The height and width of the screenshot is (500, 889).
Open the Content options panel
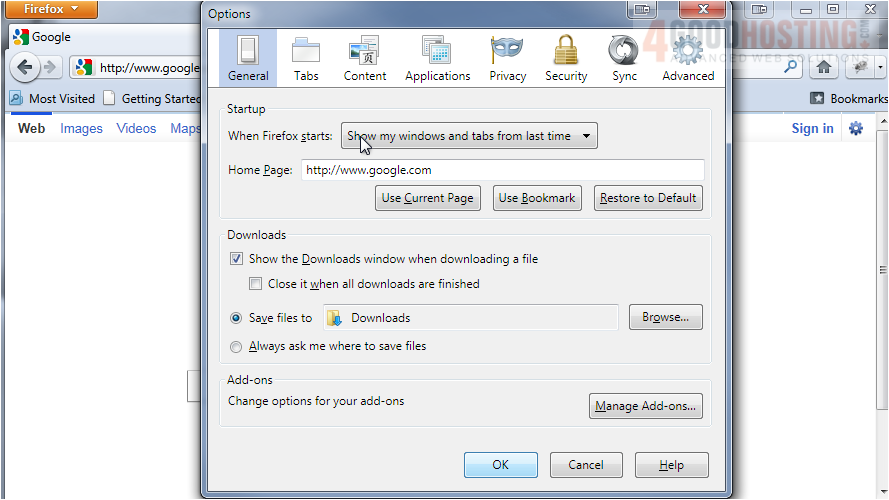pos(364,59)
